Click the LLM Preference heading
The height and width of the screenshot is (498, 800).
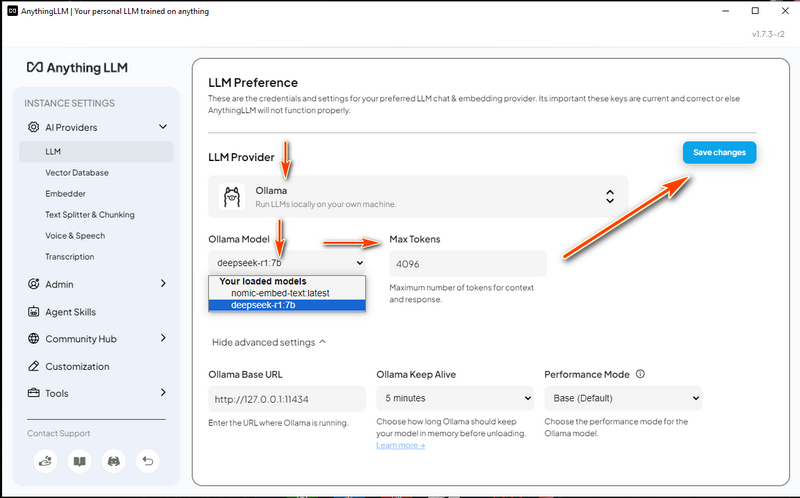253,83
